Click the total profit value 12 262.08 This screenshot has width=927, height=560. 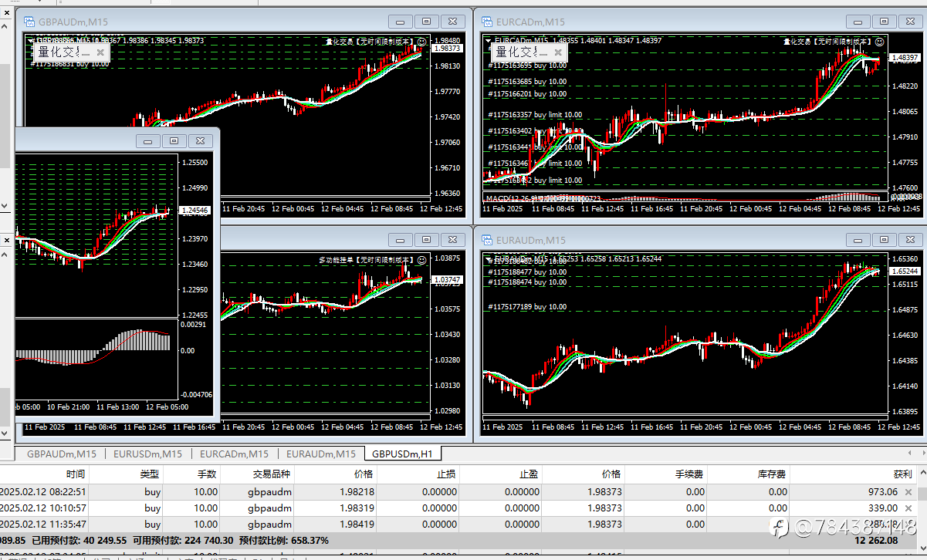coord(876,541)
